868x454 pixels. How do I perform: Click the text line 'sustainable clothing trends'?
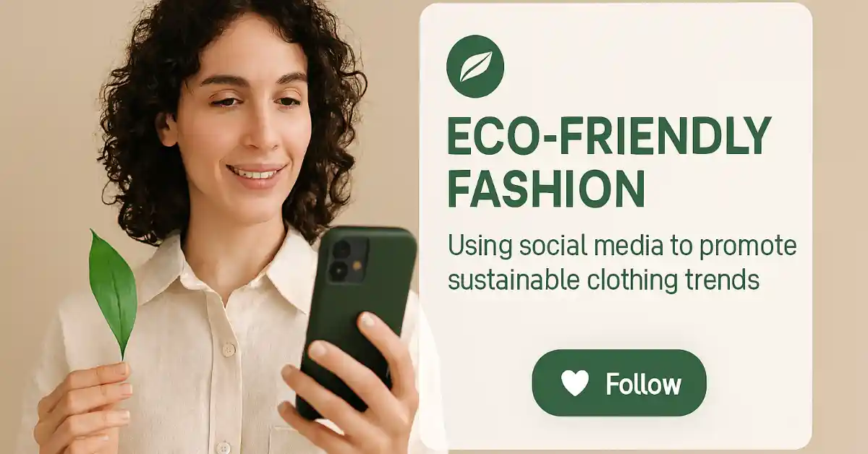pos(604,280)
